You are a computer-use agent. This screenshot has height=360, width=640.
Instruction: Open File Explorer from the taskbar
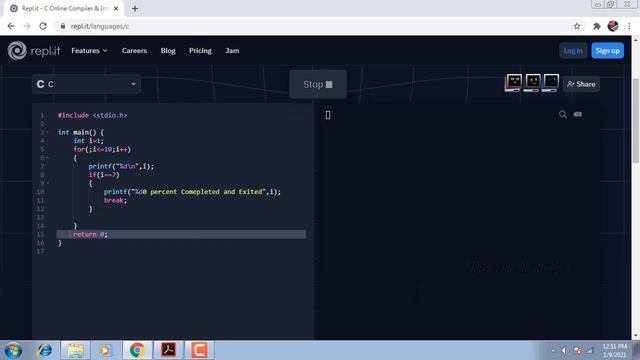point(76,350)
